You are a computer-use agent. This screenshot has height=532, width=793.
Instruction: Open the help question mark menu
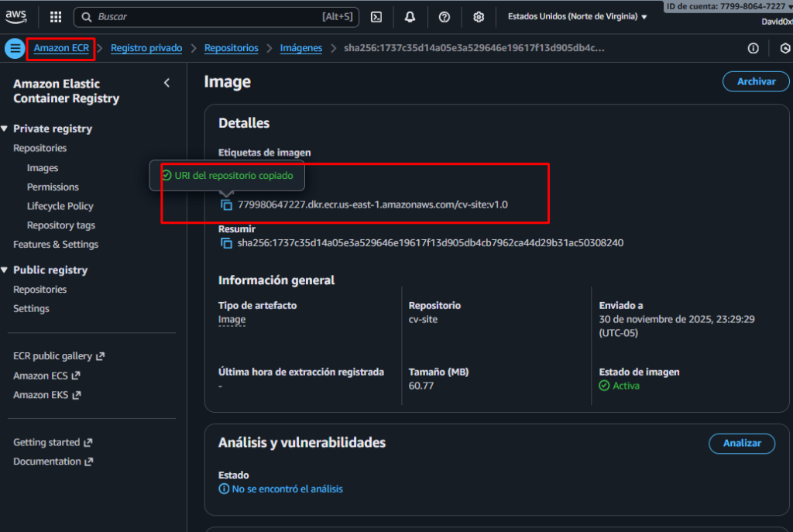click(444, 16)
